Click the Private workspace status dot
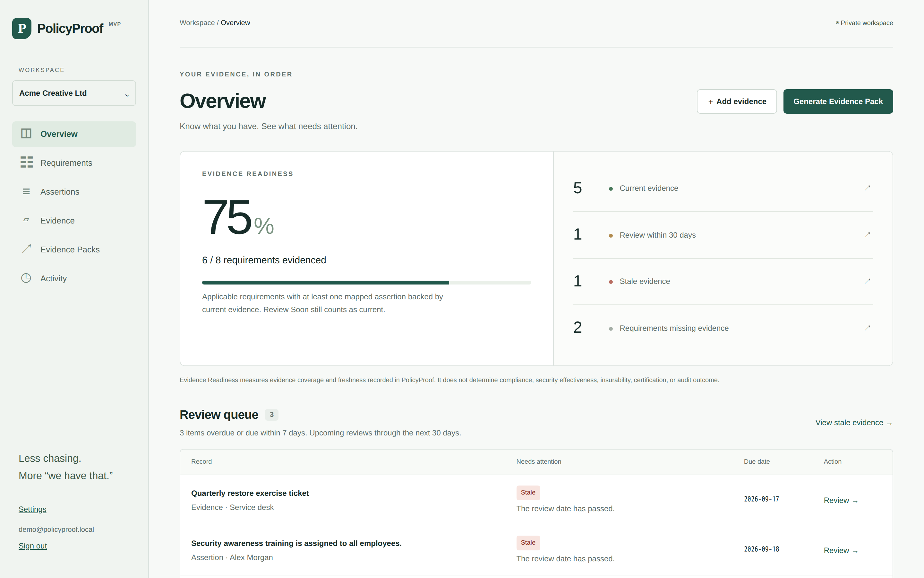Viewport: 924px width, 578px height. click(837, 23)
